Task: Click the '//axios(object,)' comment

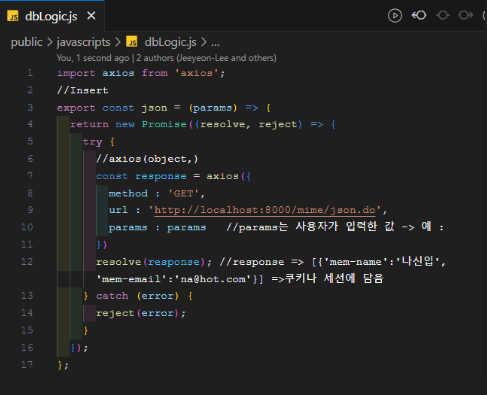Action: (x=147, y=159)
